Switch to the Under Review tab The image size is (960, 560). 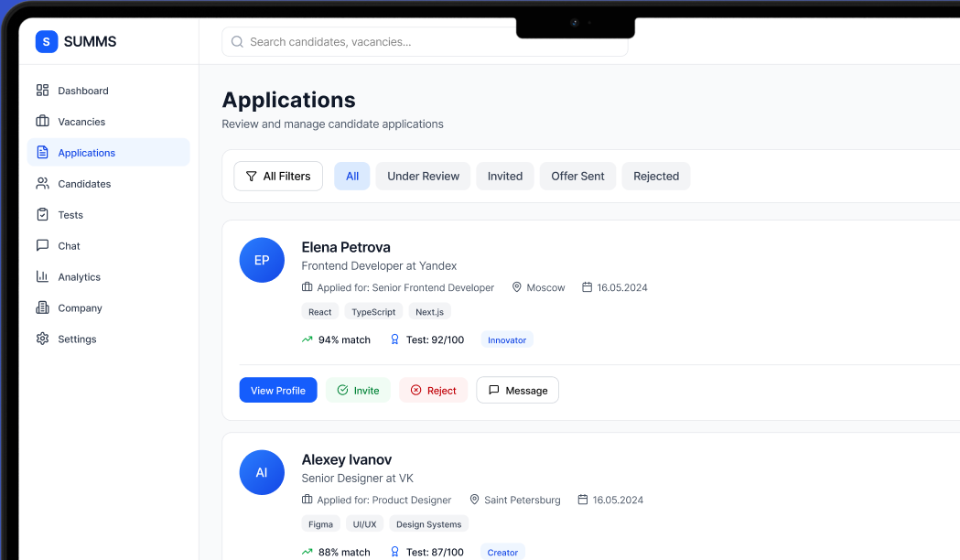tap(423, 177)
